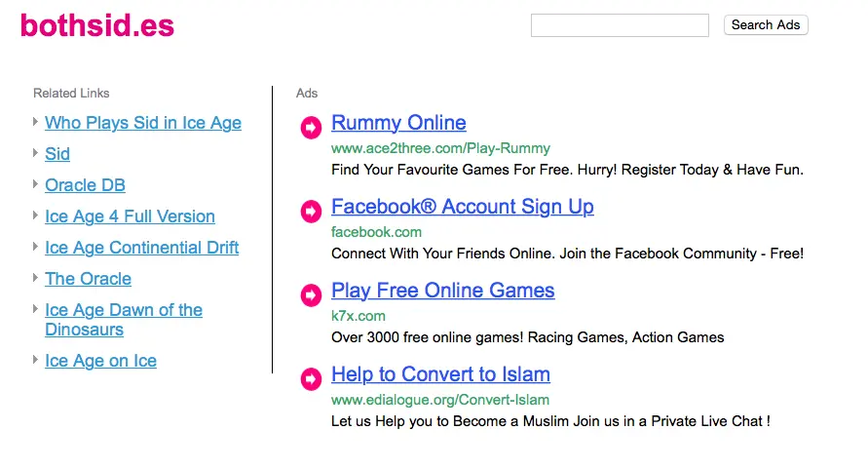Screen dimensions: 868x469
Task: Click pink arrow icon beside Rummy Online
Action: (311, 127)
